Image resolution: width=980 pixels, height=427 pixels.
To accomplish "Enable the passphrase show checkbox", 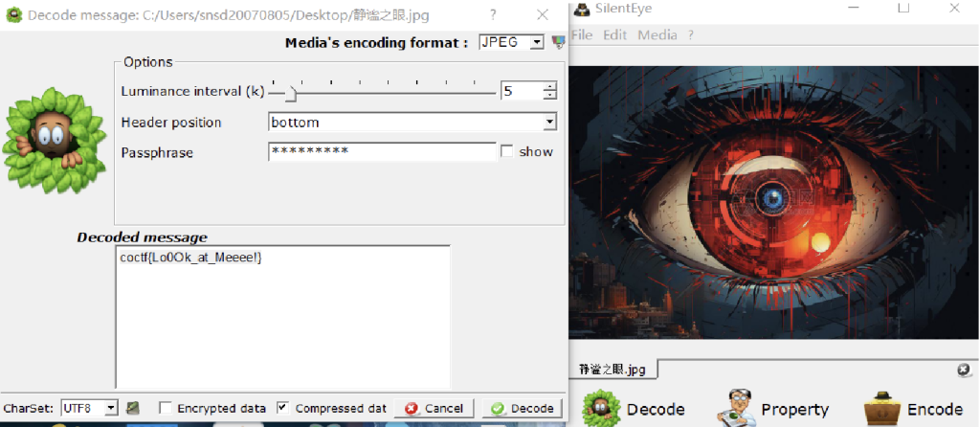I will pyautogui.click(x=507, y=151).
